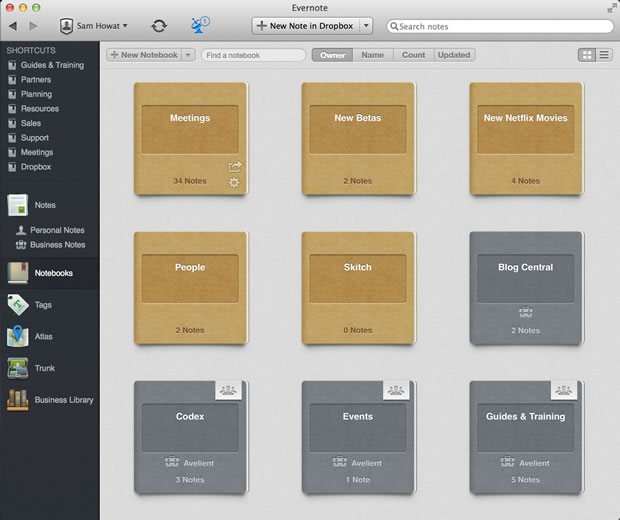The width and height of the screenshot is (620, 520).
Task: Click shared people badge on Events notebook
Action: click(396, 390)
